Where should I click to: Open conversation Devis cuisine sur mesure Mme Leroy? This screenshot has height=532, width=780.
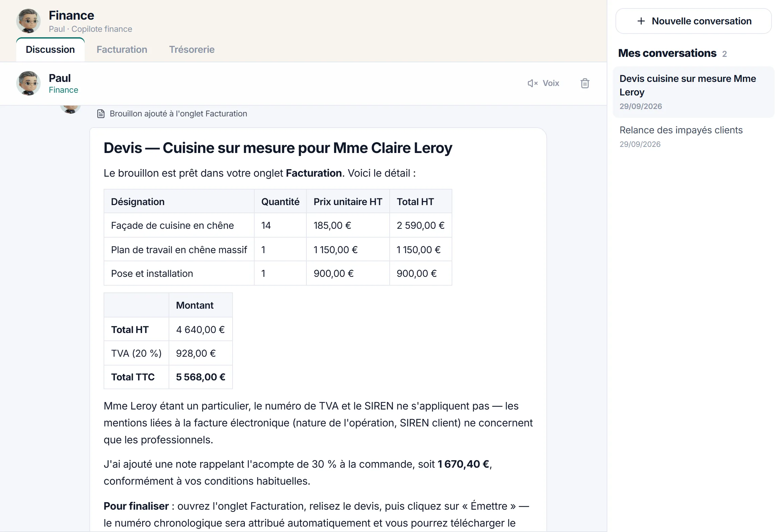click(693, 92)
